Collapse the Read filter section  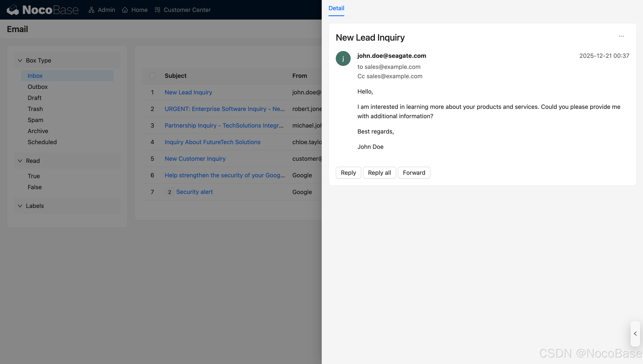(x=20, y=161)
